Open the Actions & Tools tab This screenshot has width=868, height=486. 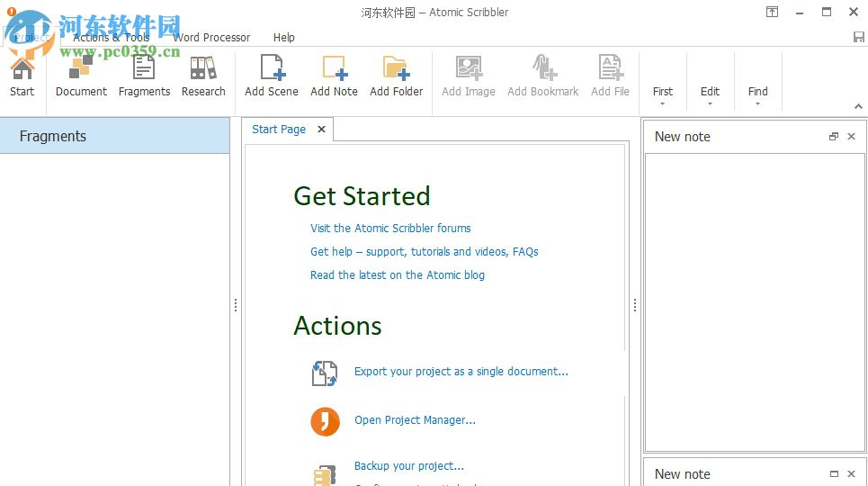[x=112, y=37]
